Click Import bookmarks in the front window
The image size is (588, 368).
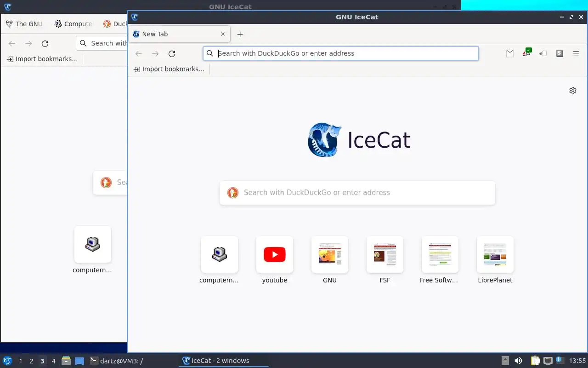(169, 69)
